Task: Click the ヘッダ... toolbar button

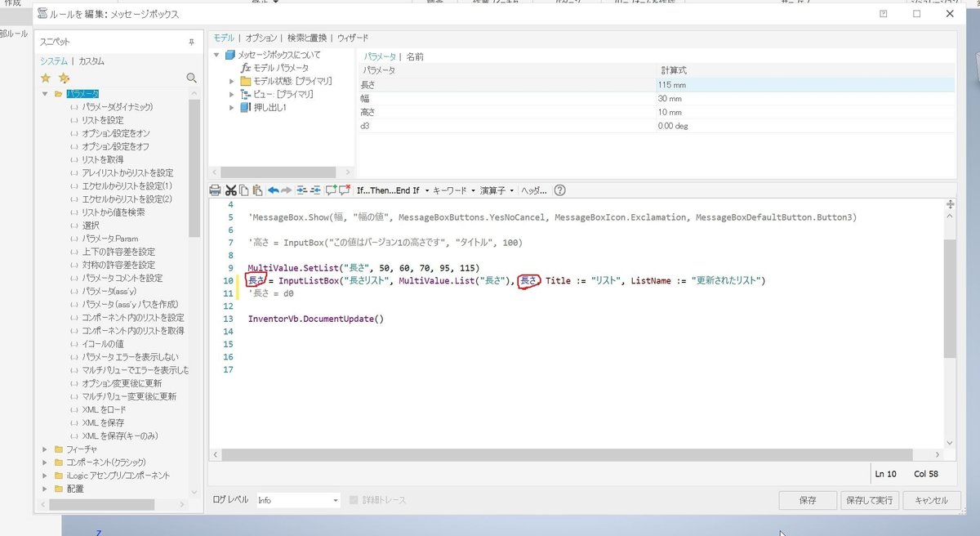Action: pyautogui.click(x=533, y=190)
